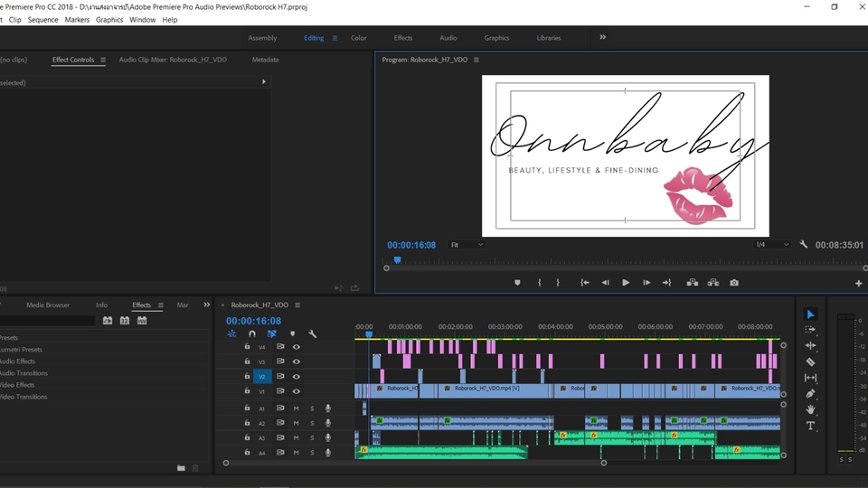The width and height of the screenshot is (868, 488).
Task: Select the Hand tool
Action: [810, 410]
